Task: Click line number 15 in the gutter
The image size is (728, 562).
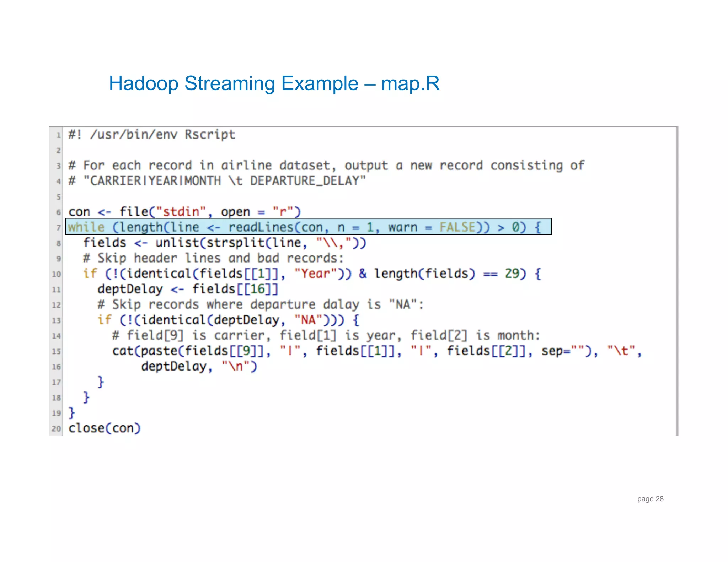Action: pos(57,351)
